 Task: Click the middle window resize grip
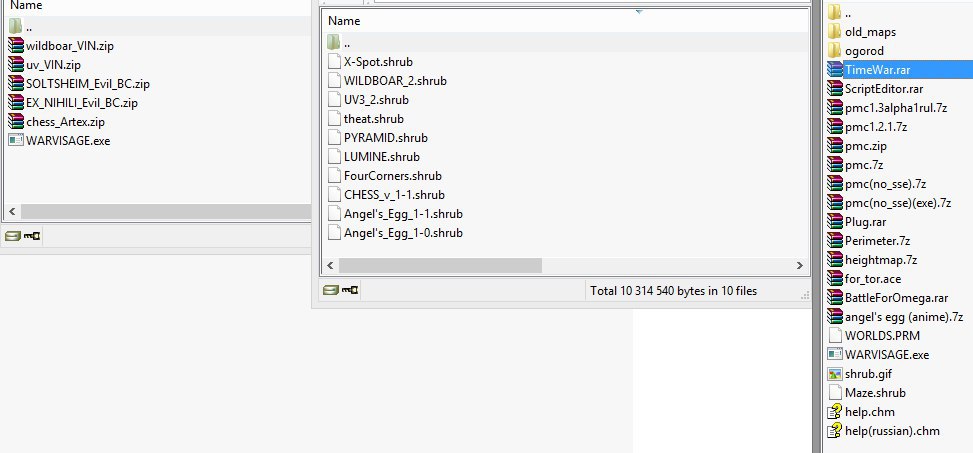805,295
